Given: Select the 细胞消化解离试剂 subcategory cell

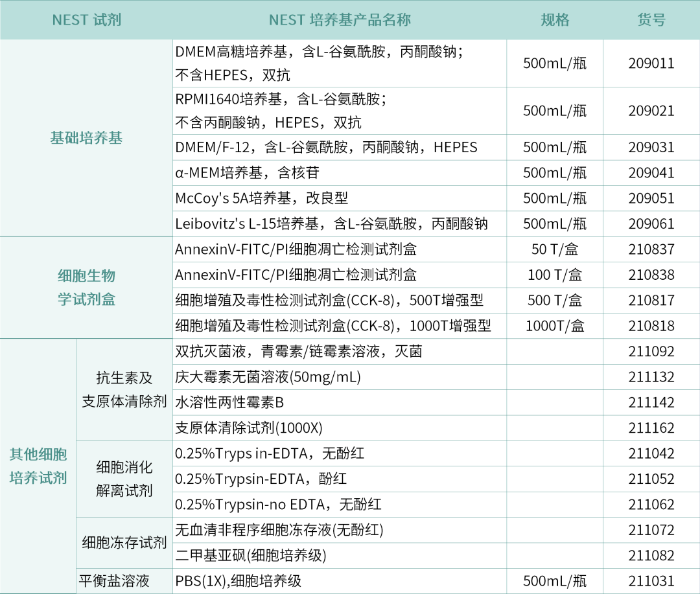Looking at the screenshot, I should [x=124, y=479].
